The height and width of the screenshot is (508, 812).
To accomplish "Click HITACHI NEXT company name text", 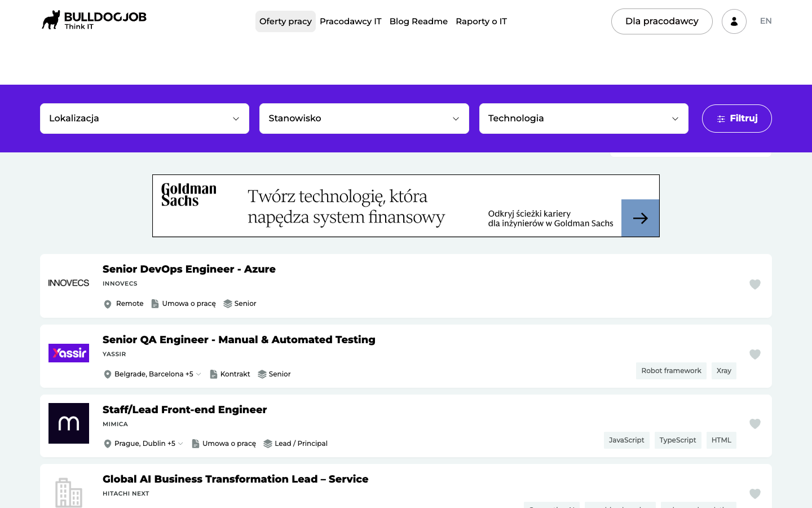I will tap(126, 494).
